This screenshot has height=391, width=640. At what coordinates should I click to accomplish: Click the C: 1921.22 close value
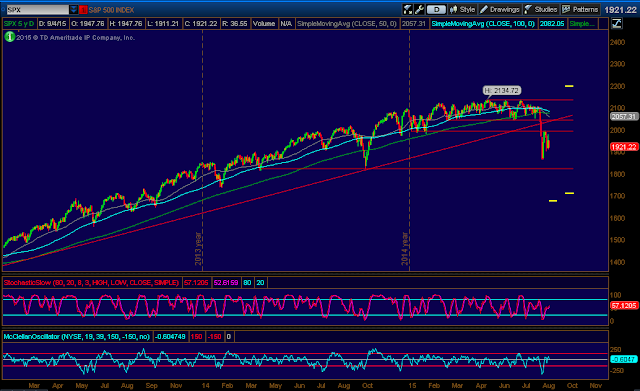pyautogui.click(x=201, y=24)
